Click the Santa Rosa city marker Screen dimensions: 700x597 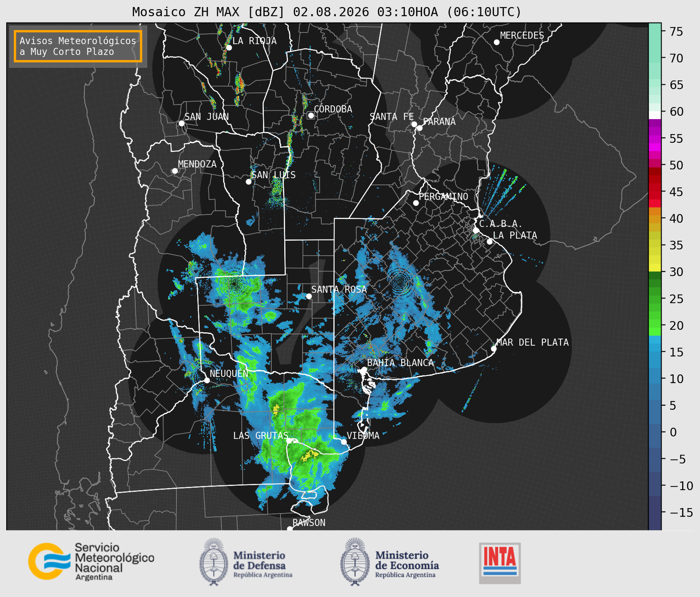(309, 296)
